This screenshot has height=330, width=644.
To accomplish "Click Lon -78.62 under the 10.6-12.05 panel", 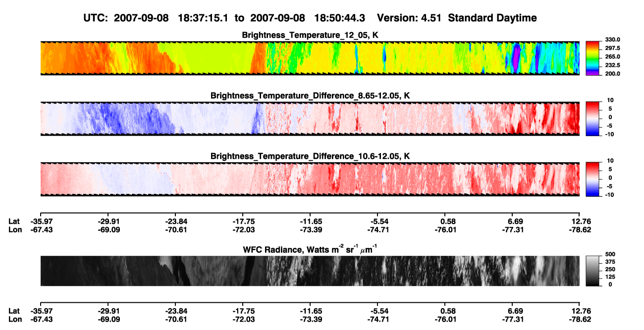I will coord(580,230).
